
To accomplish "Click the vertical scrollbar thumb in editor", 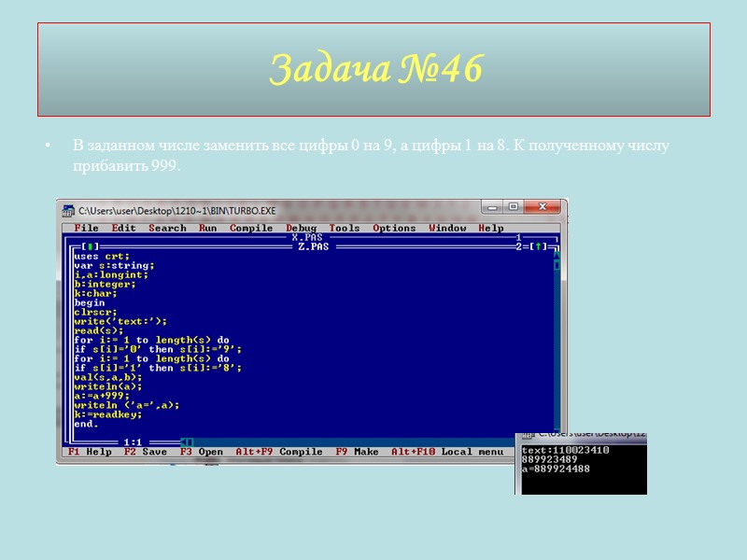I will coord(556,265).
